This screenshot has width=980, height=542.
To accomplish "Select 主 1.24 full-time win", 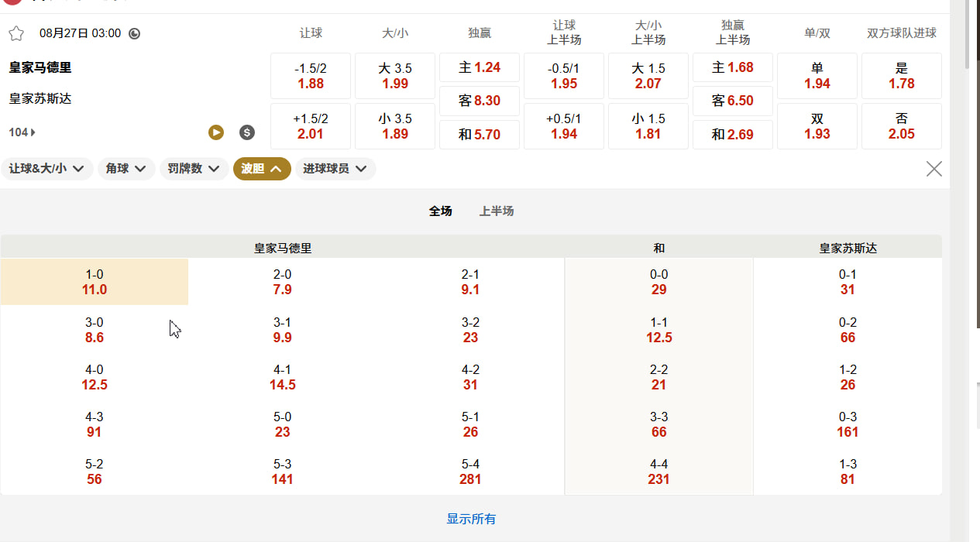I will click(480, 67).
